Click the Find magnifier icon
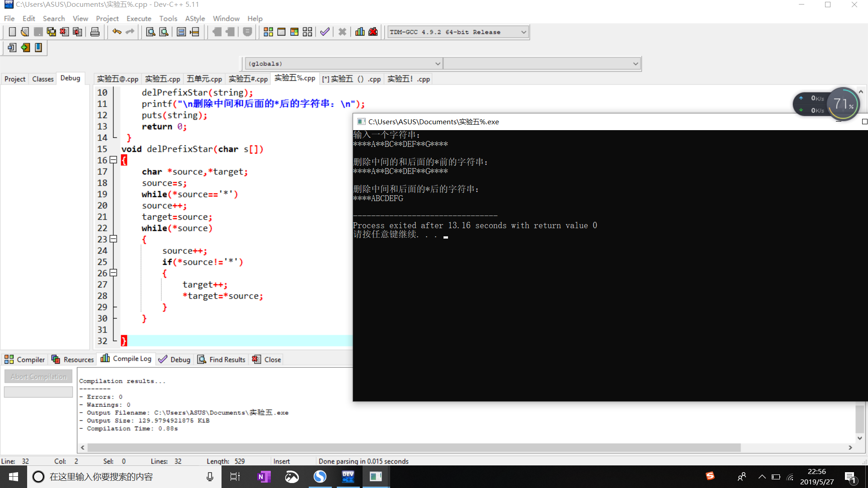Viewport: 868px width, 488px height. click(x=151, y=32)
